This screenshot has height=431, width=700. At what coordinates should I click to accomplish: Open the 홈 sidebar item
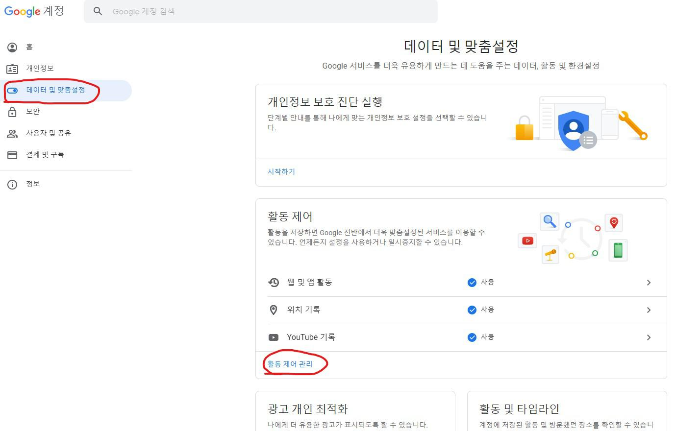(66, 47)
